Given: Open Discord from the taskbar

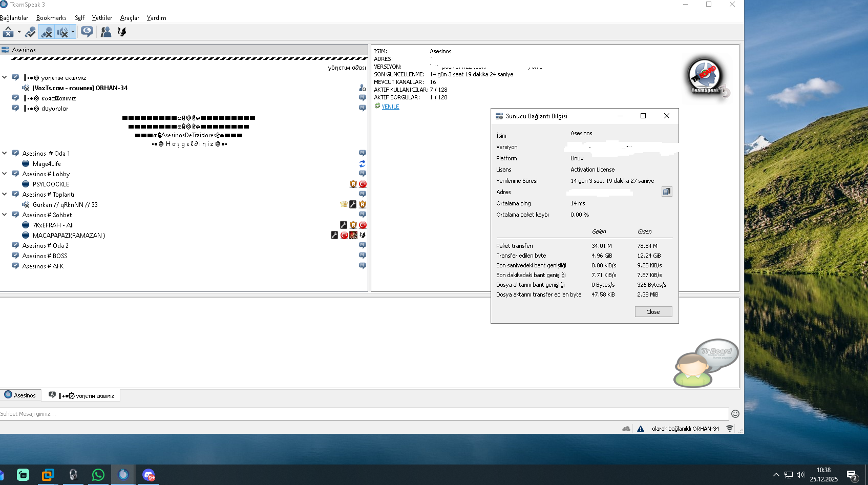Looking at the screenshot, I should [149, 475].
